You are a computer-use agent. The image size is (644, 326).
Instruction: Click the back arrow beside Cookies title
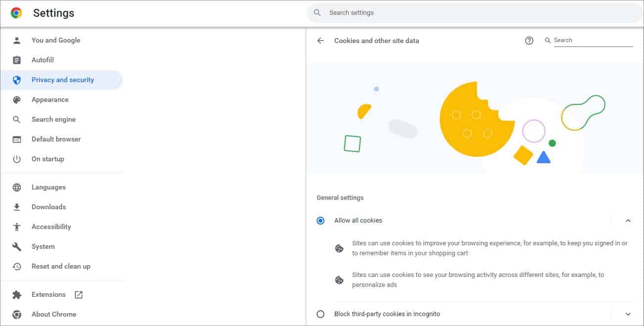click(321, 41)
